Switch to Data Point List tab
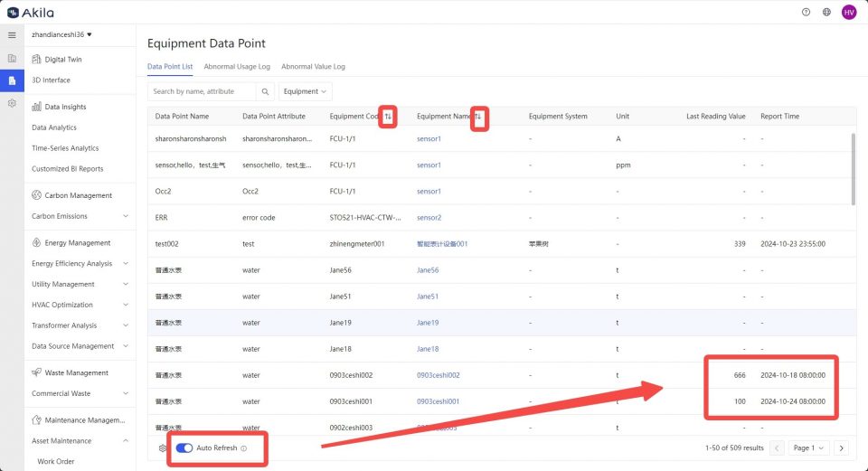This screenshot has height=471, width=868. coord(170,66)
